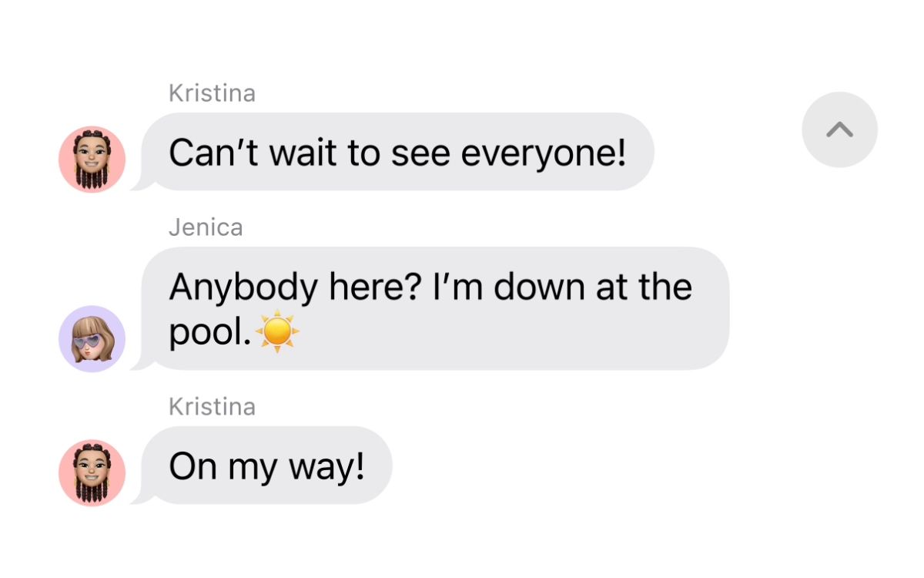
Task: Click the Kristina name label above first message
Action: pos(212,92)
